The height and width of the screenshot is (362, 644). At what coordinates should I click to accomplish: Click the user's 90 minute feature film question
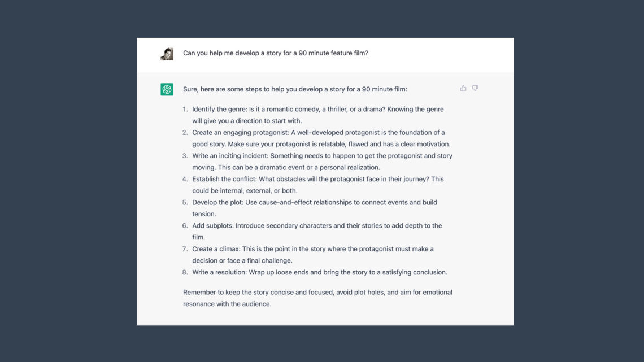(276, 54)
